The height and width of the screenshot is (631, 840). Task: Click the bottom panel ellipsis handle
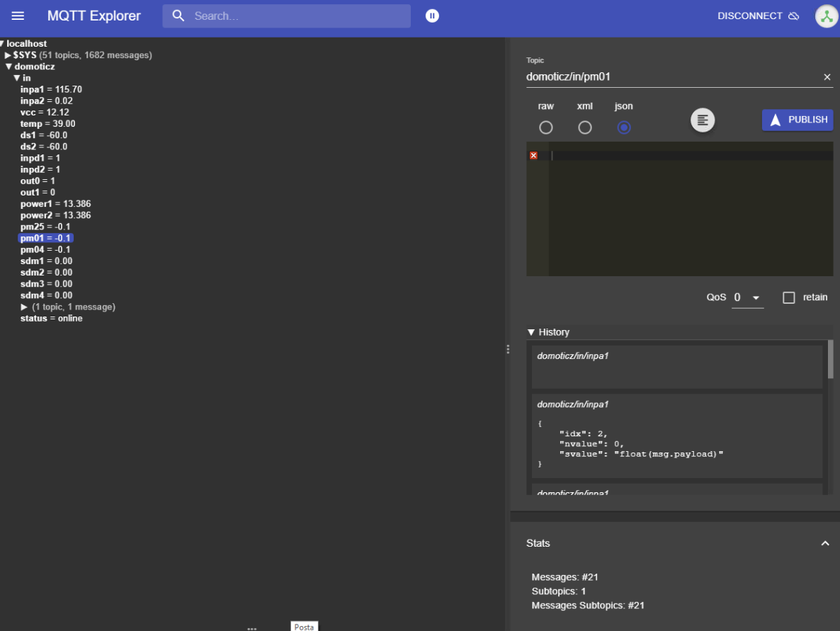coord(251,629)
